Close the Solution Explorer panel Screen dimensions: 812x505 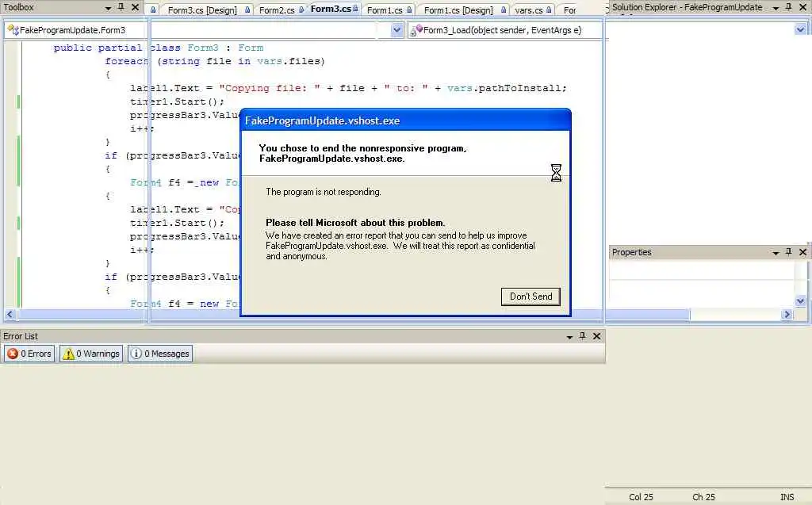pyautogui.click(x=803, y=7)
